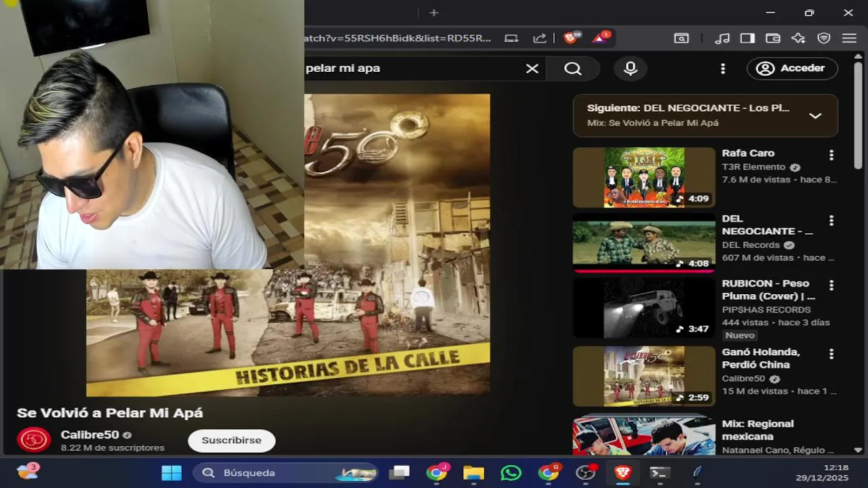Toggle the browser sidebar panel icon
This screenshot has width=868, height=488.
click(x=747, y=39)
